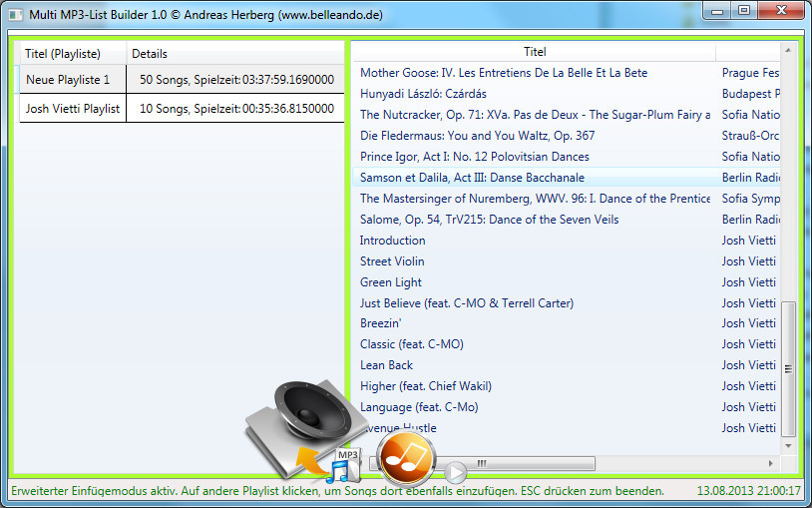The image size is (812, 508).
Task: Click the Budapest artist cell
Action: pyautogui.click(x=750, y=94)
